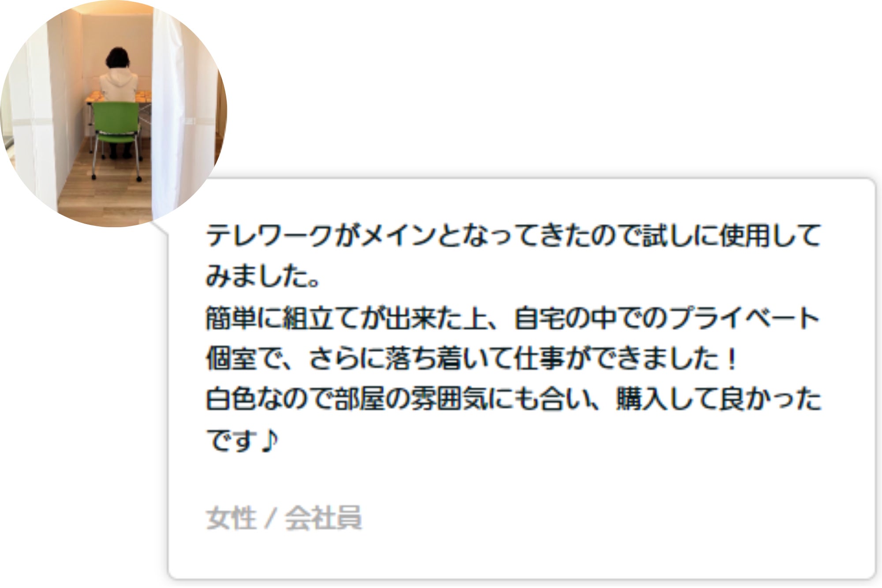Image resolution: width=882 pixels, height=588 pixels.
Task: Click the line starting with みました
Action: (x=263, y=276)
